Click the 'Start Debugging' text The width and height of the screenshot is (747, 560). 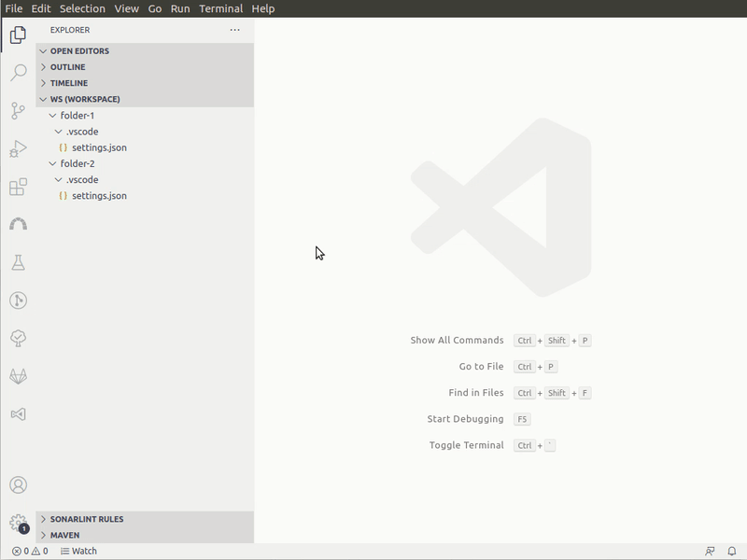pos(465,418)
